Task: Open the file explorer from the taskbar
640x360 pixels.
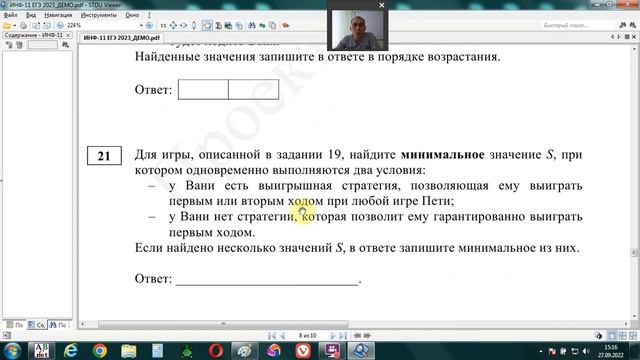Action: click(129, 351)
